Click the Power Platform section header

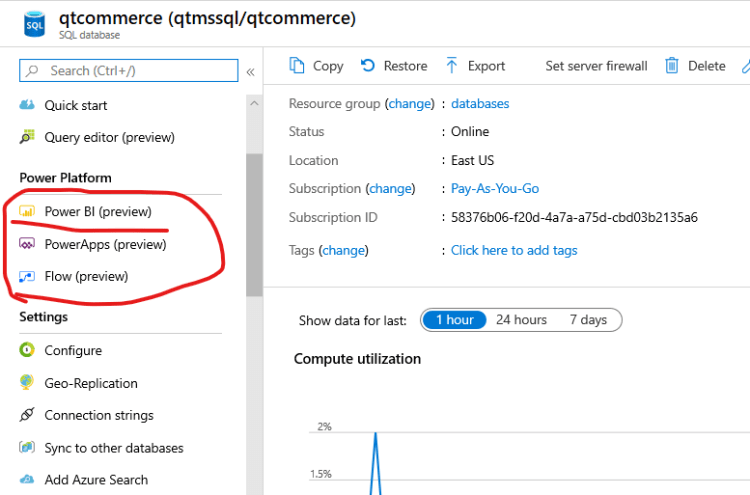tap(66, 178)
